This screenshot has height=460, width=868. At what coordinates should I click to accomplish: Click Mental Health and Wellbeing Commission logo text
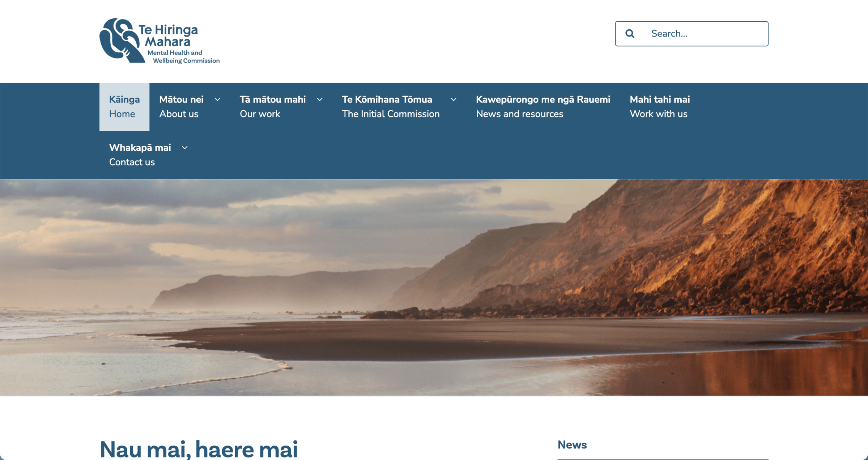(183, 57)
